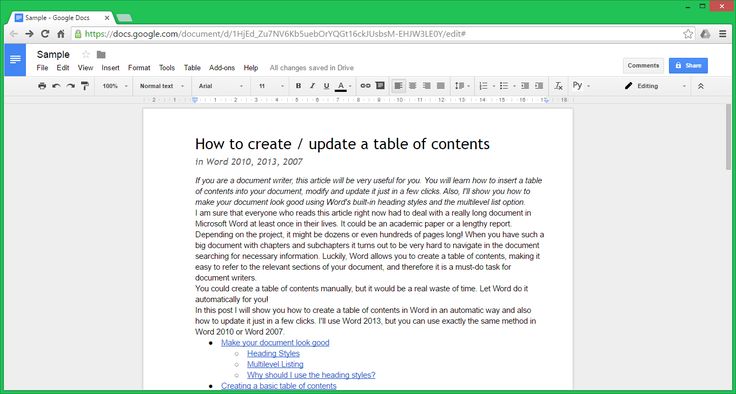This screenshot has width=736, height=394.
Task: Toggle Italic formatting
Action: pos(312,86)
